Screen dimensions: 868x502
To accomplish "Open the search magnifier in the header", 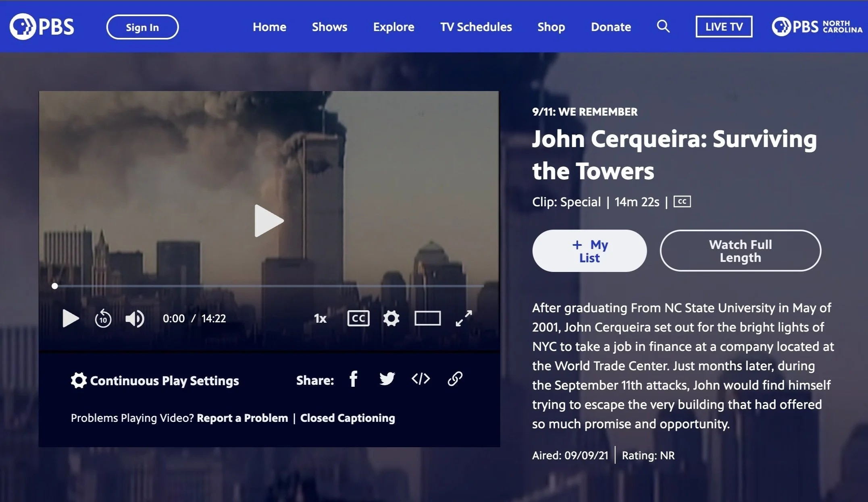I will 663,27.
